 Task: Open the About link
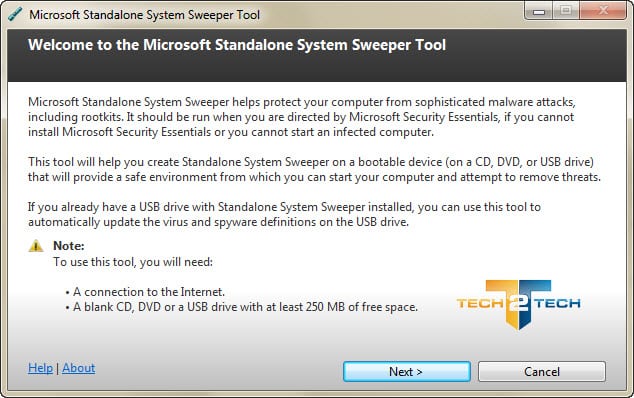tap(79, 368)
